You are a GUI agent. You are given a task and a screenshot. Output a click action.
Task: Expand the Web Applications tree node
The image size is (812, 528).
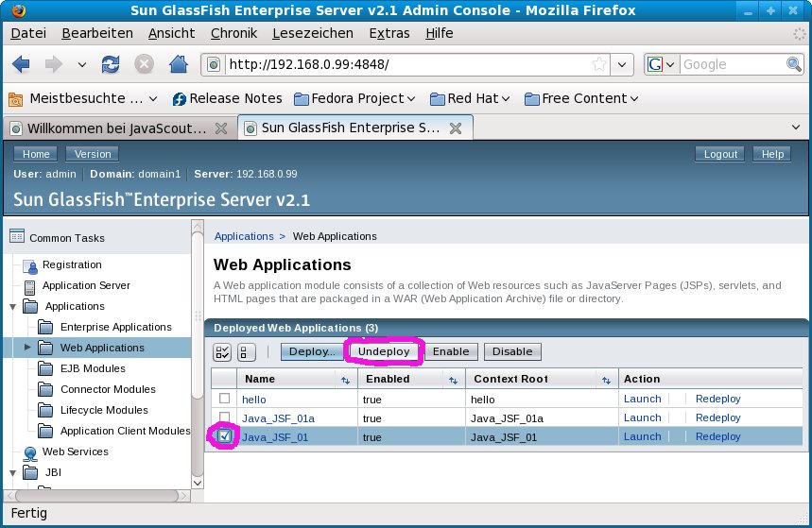click(27, 348)
